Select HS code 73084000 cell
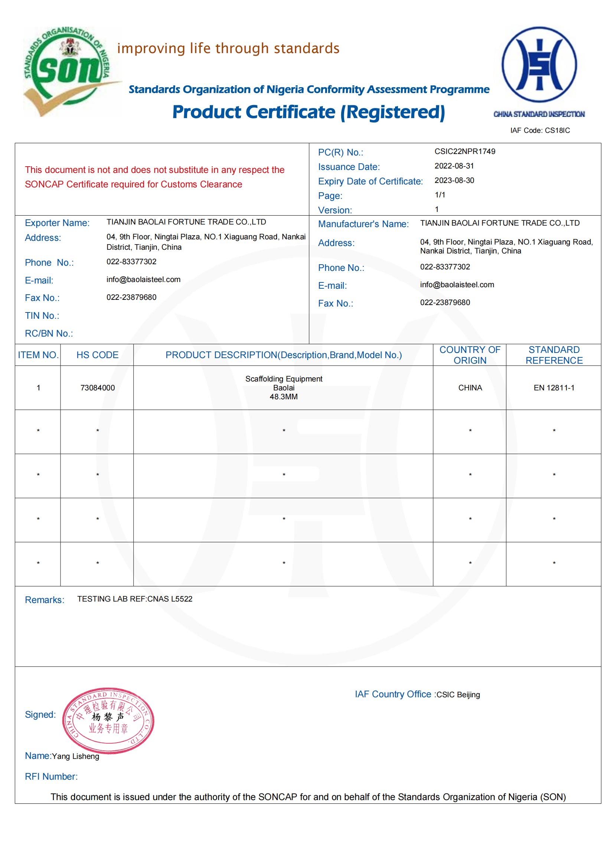Screen dimensions: 614x868 [97, 387]
